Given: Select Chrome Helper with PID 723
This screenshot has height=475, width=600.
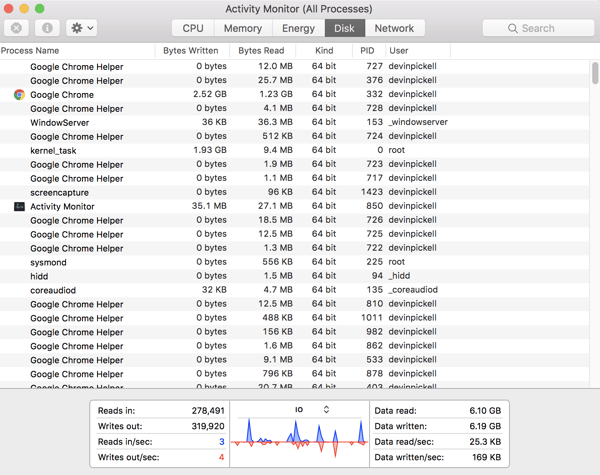Looking at the screenshot, I should (x=294, y=164).
